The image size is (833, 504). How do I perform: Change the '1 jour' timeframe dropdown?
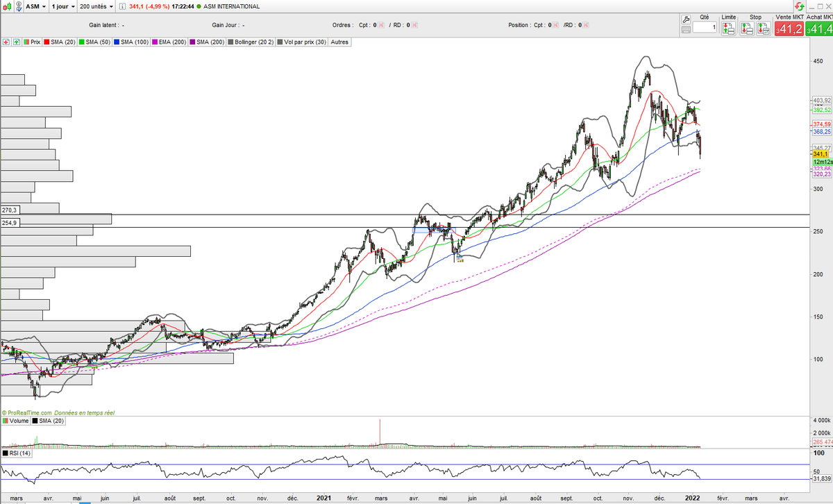(x=63, y=6)
